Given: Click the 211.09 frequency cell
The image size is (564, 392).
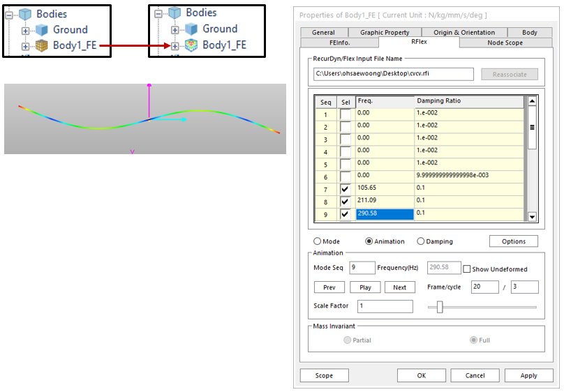Looking at the screenshot, I should pyautogui.click(x=385, y=201).
